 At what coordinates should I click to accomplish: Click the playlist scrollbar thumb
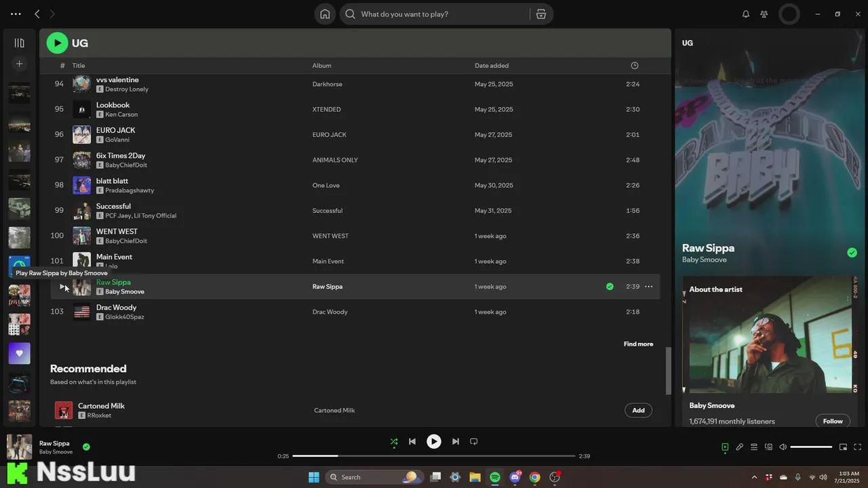[668, 371]
